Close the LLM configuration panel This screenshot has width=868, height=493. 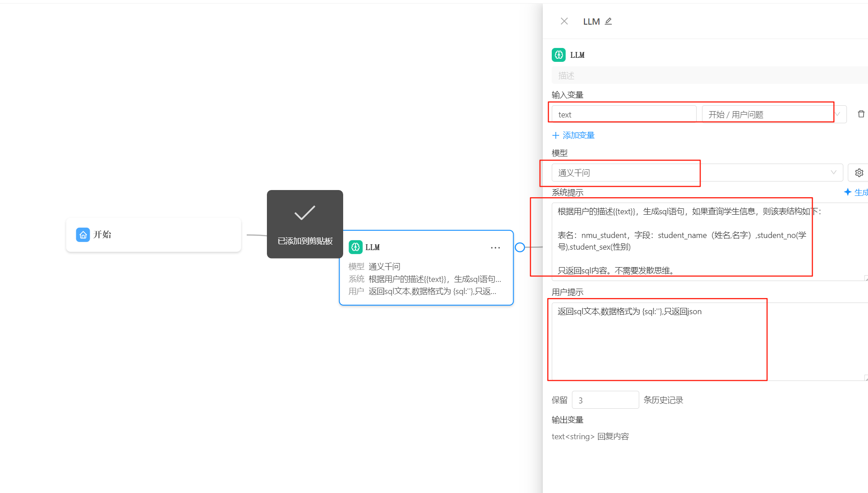point(564,21)
